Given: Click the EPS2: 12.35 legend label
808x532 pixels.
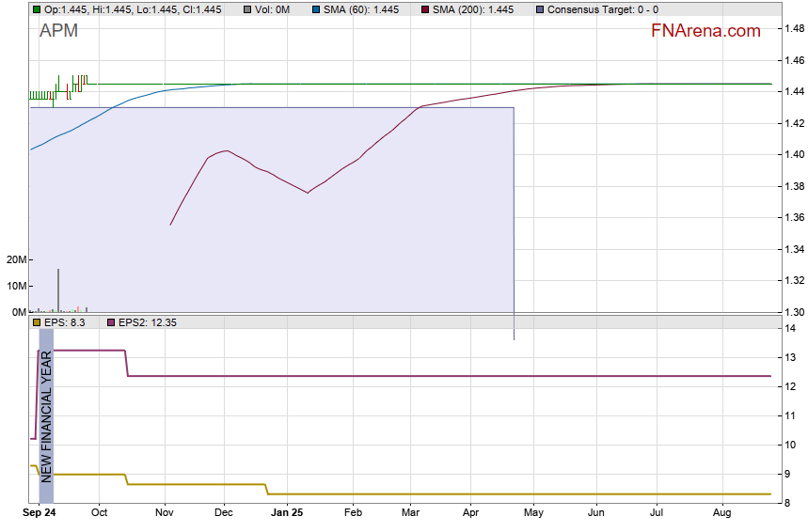Looking at the screenshot, I should (x=148, y=322).
